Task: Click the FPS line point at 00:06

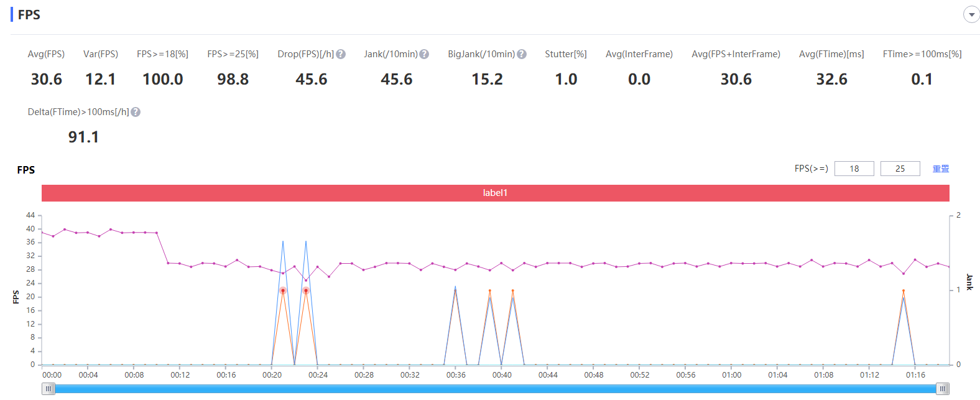Action: point(111,230)
